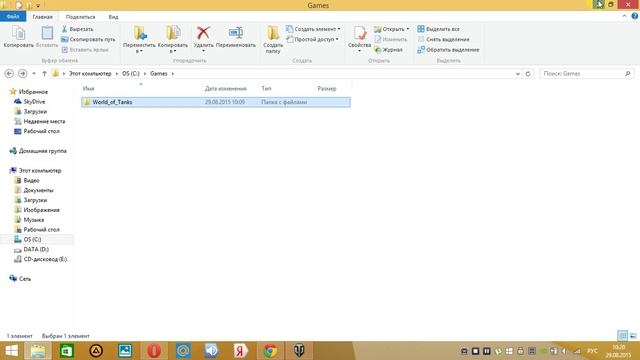The height and width of the screenshot is (360, 640).
Task: Click the Изменить command
Action: point(391,39)
